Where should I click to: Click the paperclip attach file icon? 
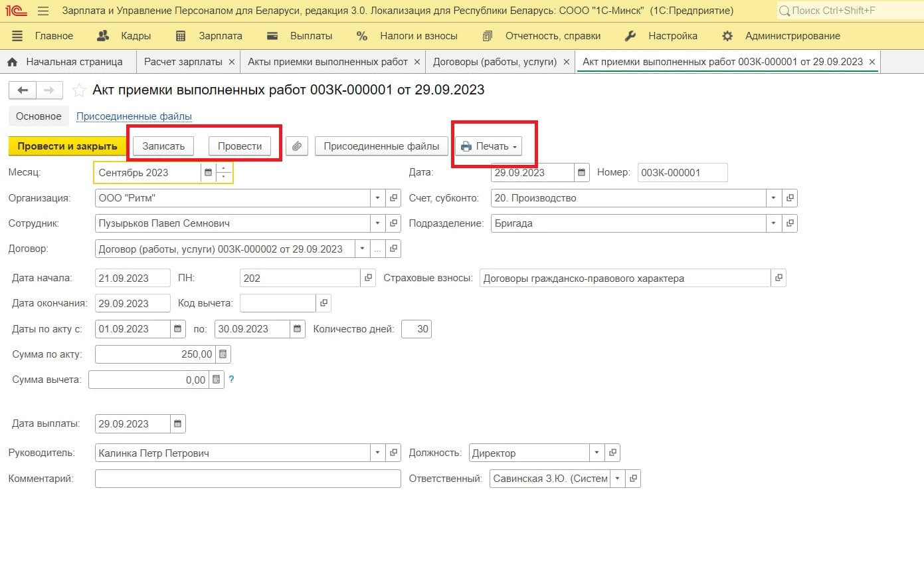(296, 146)
